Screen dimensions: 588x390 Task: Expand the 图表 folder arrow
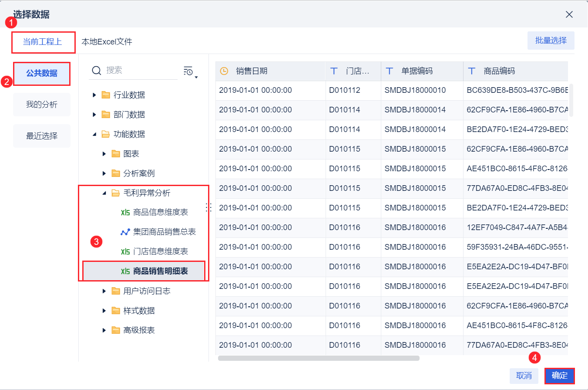(104, 154)
